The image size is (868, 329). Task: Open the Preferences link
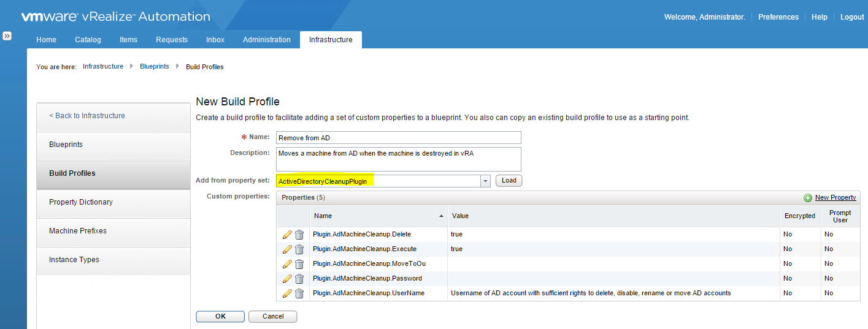click(778, 17)
